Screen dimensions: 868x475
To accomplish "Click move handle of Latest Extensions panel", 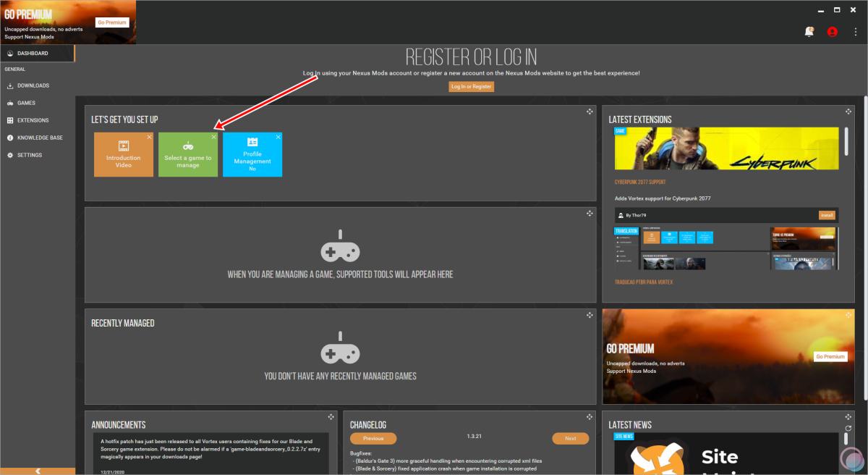I will tap(848, 112).
